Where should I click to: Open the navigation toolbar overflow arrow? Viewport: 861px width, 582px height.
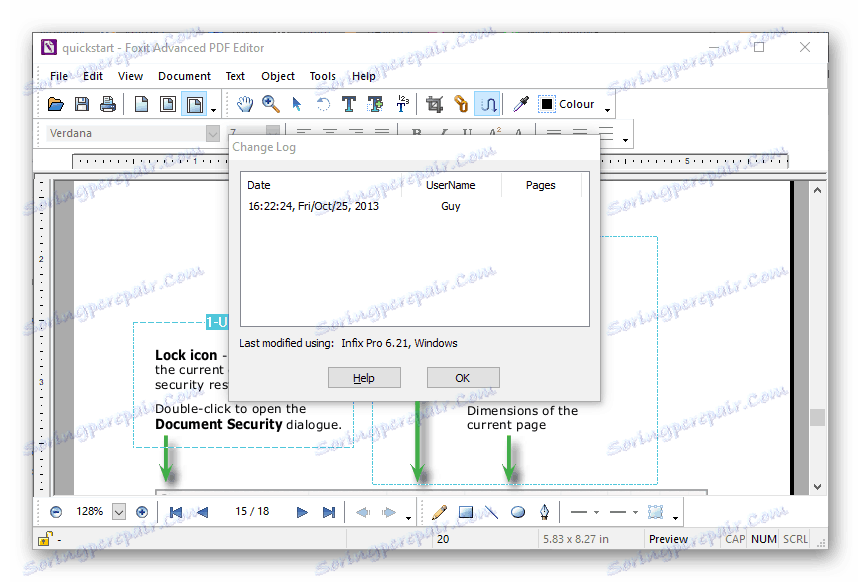coord(408,518)
